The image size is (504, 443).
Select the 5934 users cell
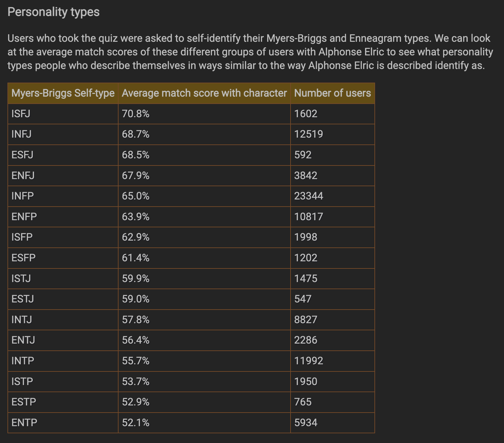(x=333, y=423)
